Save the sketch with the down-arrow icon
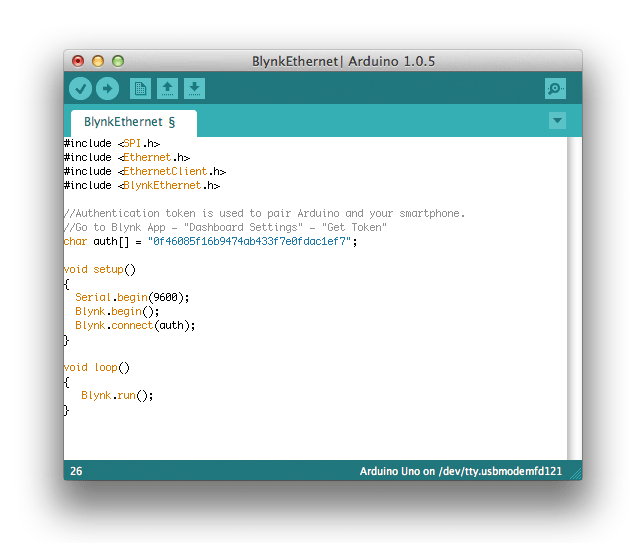The height and width of the screenshot is (543, 640). coord(194,89)
